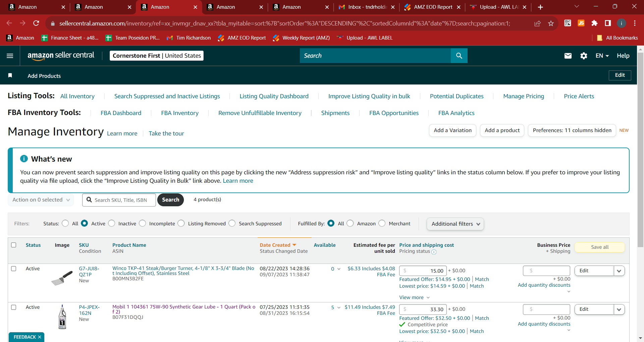
Task: Open the Listing Quality Dashboard tool
Action: coord(274,96)
